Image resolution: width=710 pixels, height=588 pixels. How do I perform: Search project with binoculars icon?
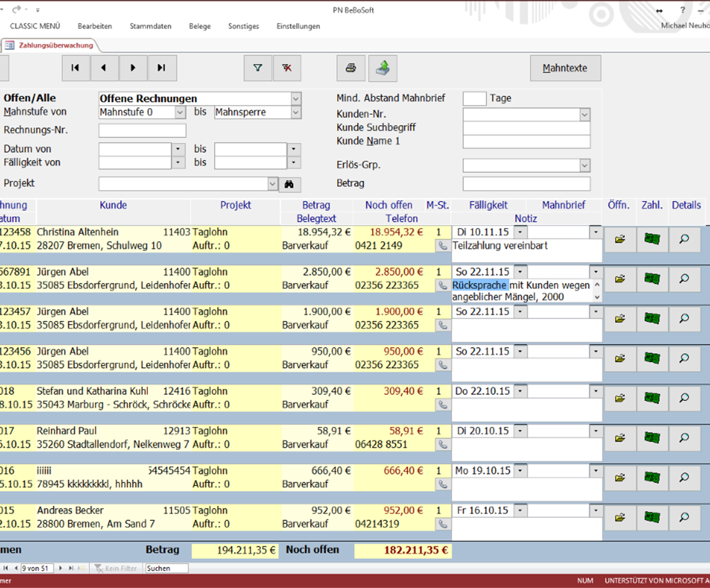pyautogui.click(x=289, y=184)
